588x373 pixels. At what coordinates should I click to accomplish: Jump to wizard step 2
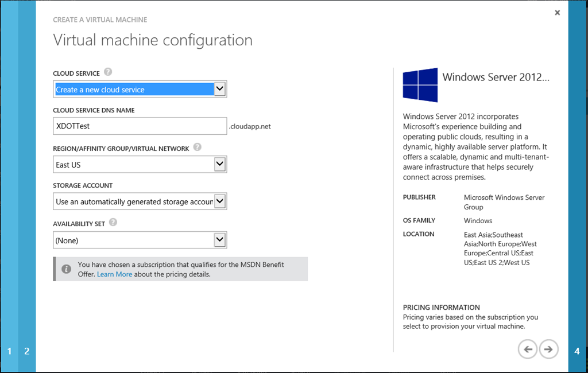click(x=26, y=351)
